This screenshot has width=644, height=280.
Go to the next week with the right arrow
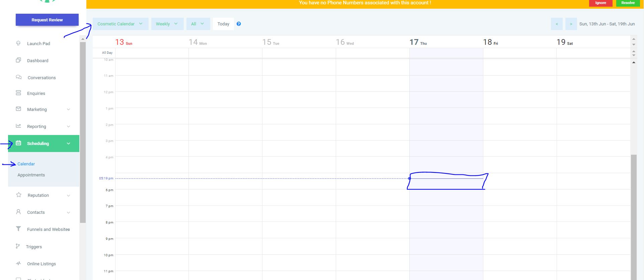pos(571,24)
